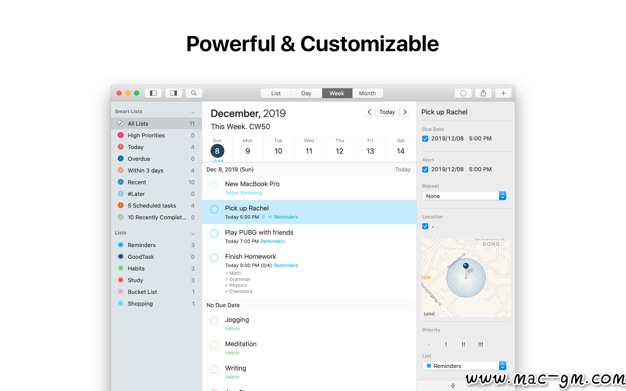This screenshot has width=626, height=391.
Task: Uncheck the Location checkbox
Action: [425, 226]
